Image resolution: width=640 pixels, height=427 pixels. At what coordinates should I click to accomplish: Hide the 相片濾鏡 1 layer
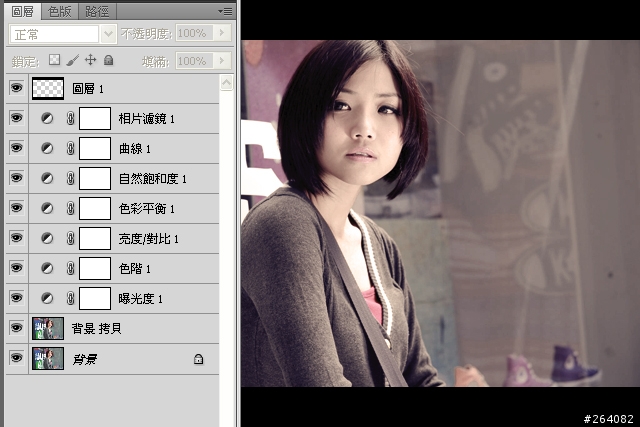pyautogui.click(x=16, y=118)
